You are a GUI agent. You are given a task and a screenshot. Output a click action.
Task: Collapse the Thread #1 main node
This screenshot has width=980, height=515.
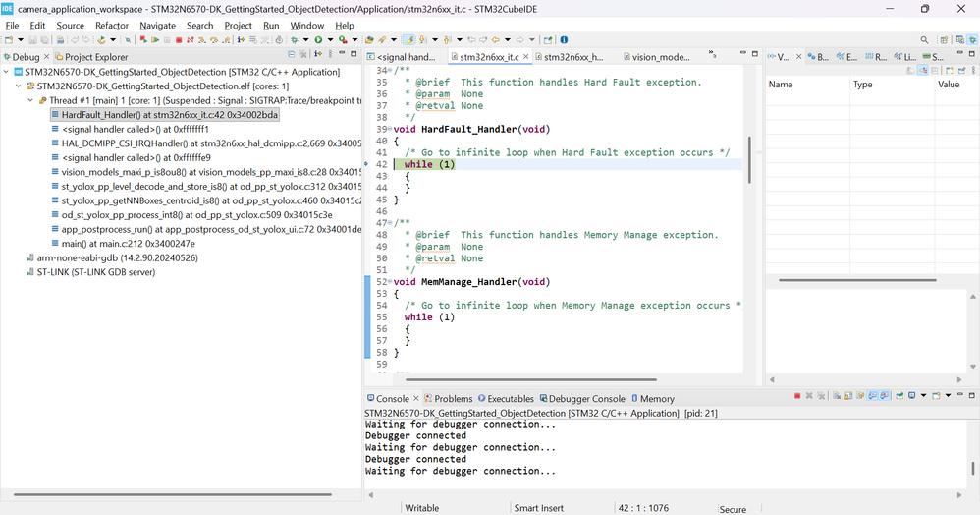[x=30, y=101]
